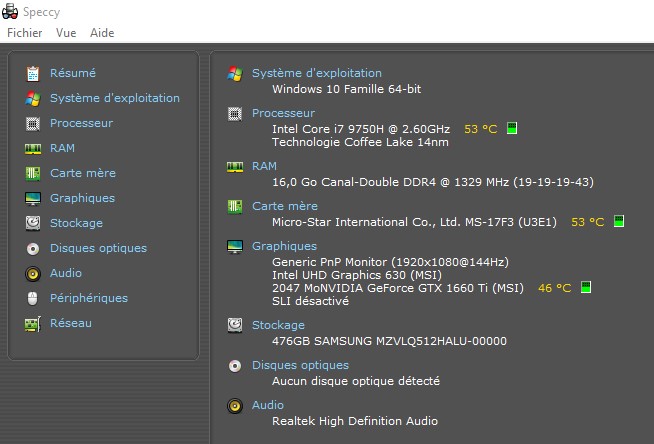Screen dimensions: 654x444
Task: Click Windows flag icon beside sidebar Système d'exploitation
Action: (x=33, y=98)
